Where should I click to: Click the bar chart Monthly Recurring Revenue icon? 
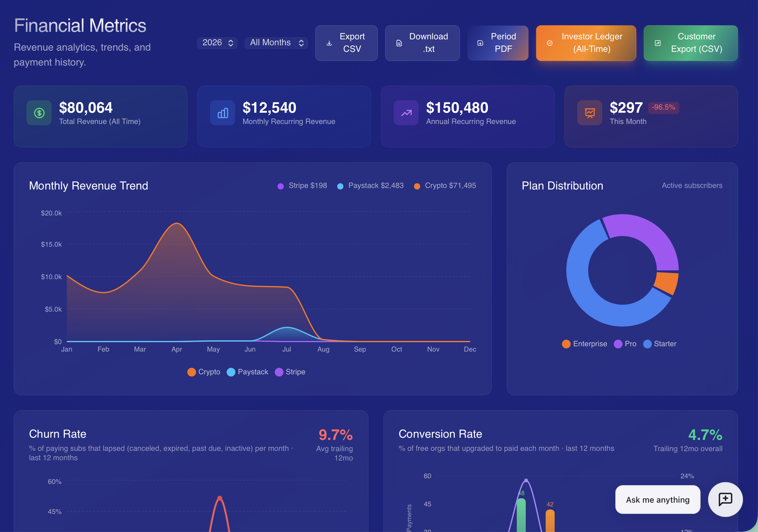point(223,113)
